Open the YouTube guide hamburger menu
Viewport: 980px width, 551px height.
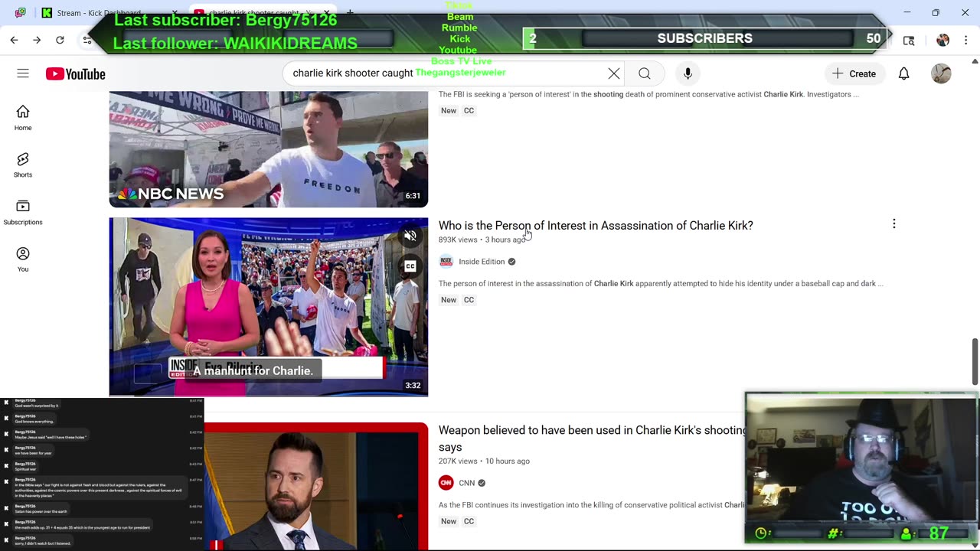(23, 73)
